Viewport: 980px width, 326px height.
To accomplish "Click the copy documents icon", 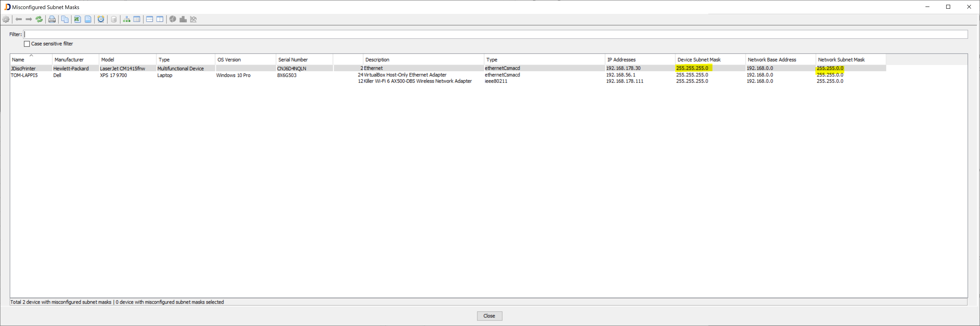I will click(x=65, y=19).
